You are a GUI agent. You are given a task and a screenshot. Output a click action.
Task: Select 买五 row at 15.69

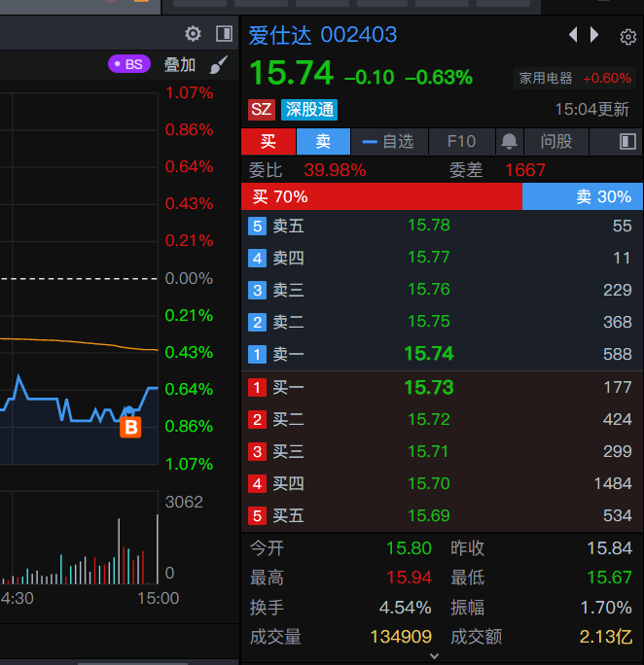(442, 515)
